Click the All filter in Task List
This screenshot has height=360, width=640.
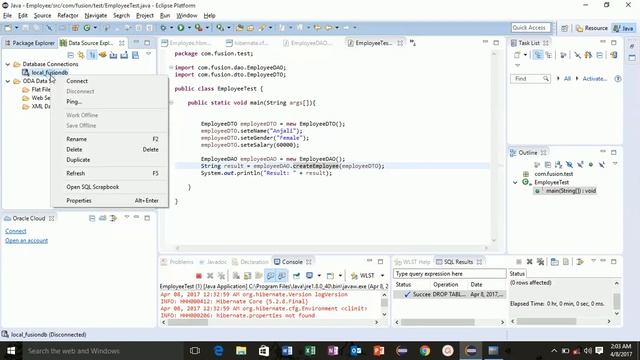click(x=567, y=79)
